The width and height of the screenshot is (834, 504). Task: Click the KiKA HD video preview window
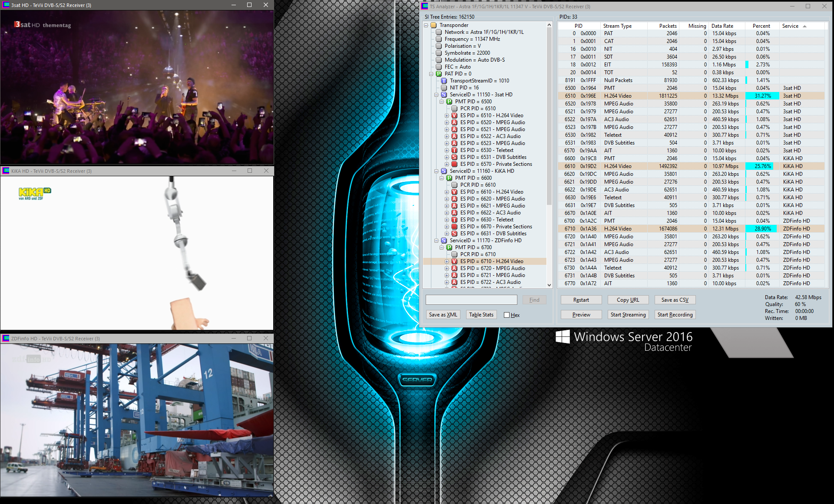tap(137, 253)
